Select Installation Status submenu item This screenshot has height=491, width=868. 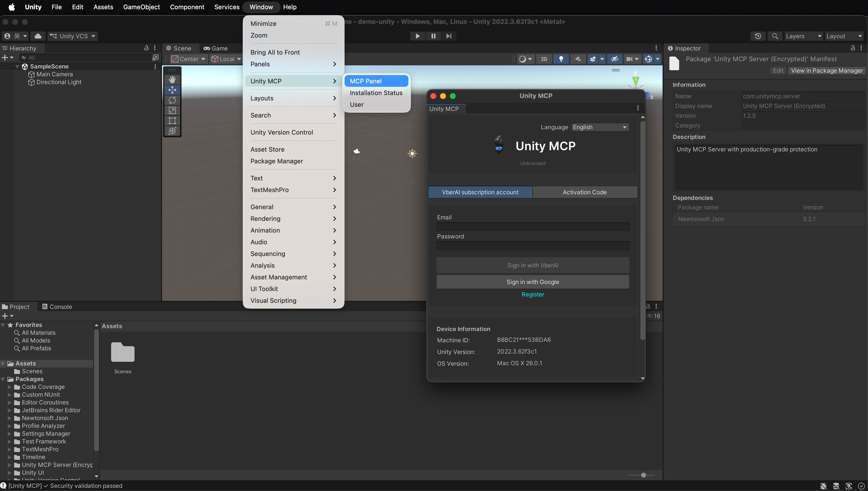point(376,93)
